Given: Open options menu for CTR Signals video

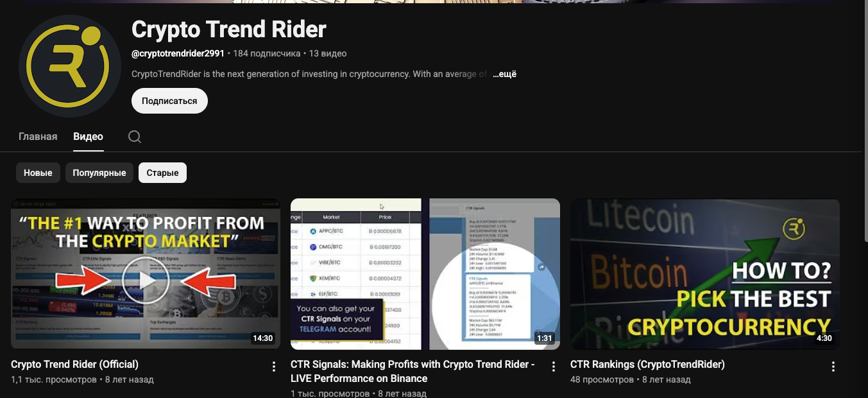Looking at the screenshot, I should (x=554, y=367).
